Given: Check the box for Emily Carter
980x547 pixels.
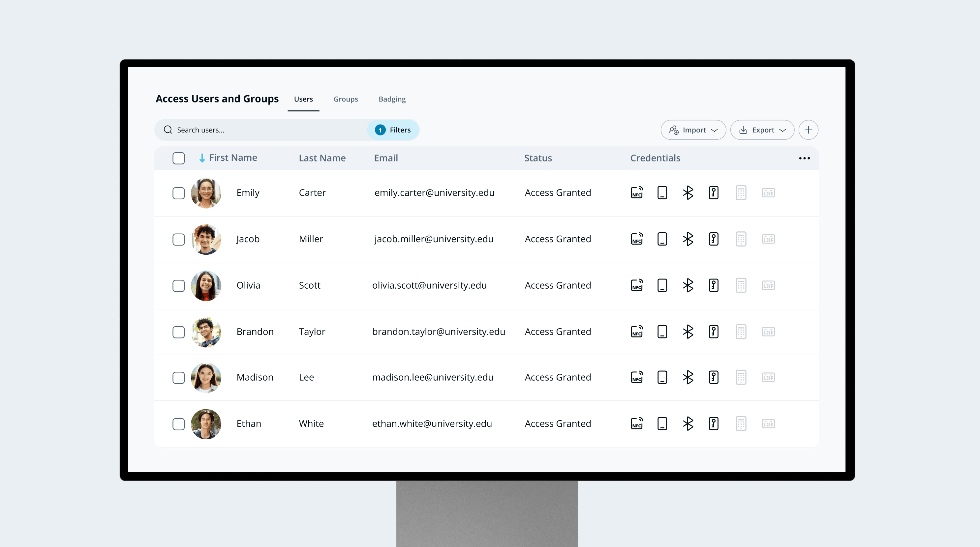Looking at the screenshot, I should click(x=178, y=193).
